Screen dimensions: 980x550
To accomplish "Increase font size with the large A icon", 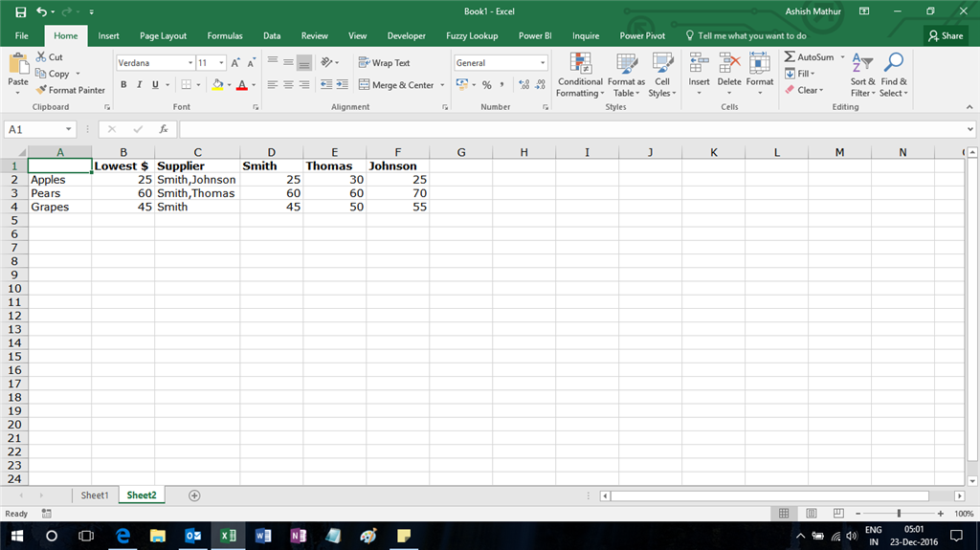I will pyautogui.click(x=235, y=63).
